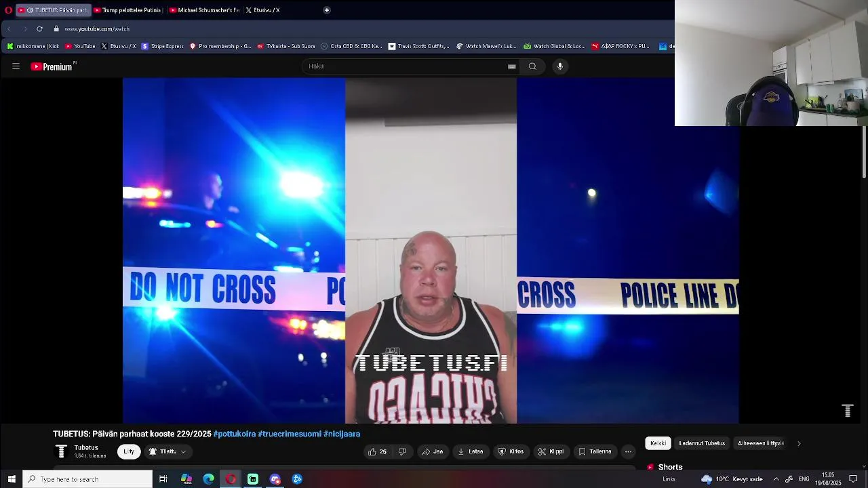Create a clip with Klippi button
The width and height of the screenshot is (868, 488).
pos(551,451)
